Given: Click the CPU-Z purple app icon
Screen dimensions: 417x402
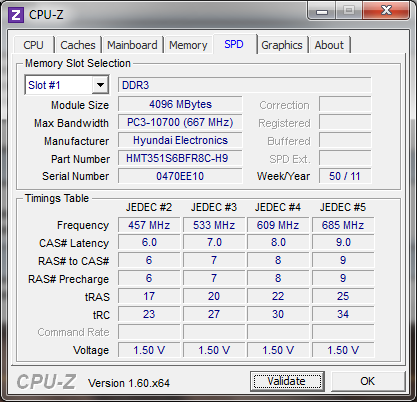Looking at the screenshot, I should tap(16, 15).
